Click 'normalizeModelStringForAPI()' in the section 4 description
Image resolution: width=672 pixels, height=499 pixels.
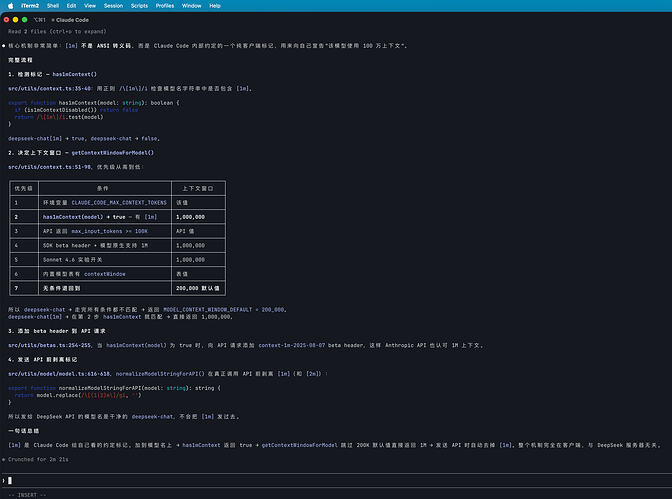(x=160, y=374)
